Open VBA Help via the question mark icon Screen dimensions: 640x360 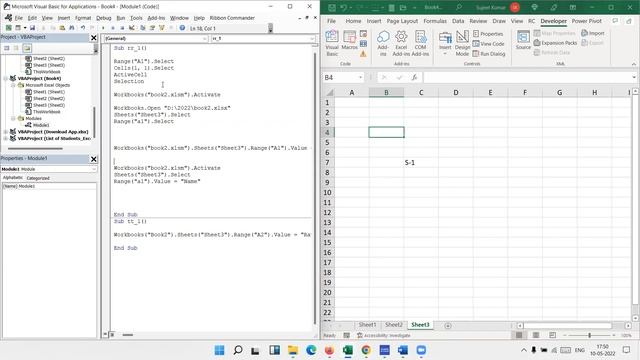point(182,28)
